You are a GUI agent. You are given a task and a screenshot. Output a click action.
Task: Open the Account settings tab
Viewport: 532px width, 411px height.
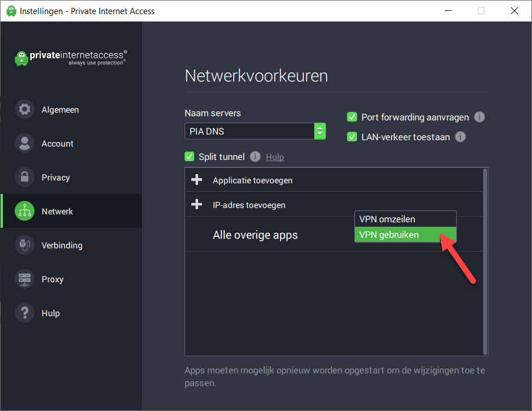[x=71, y=144]
